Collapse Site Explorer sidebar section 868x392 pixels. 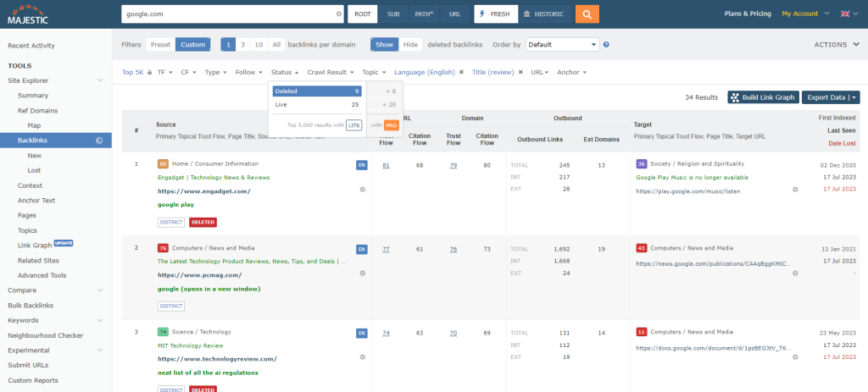click(100, 80)
